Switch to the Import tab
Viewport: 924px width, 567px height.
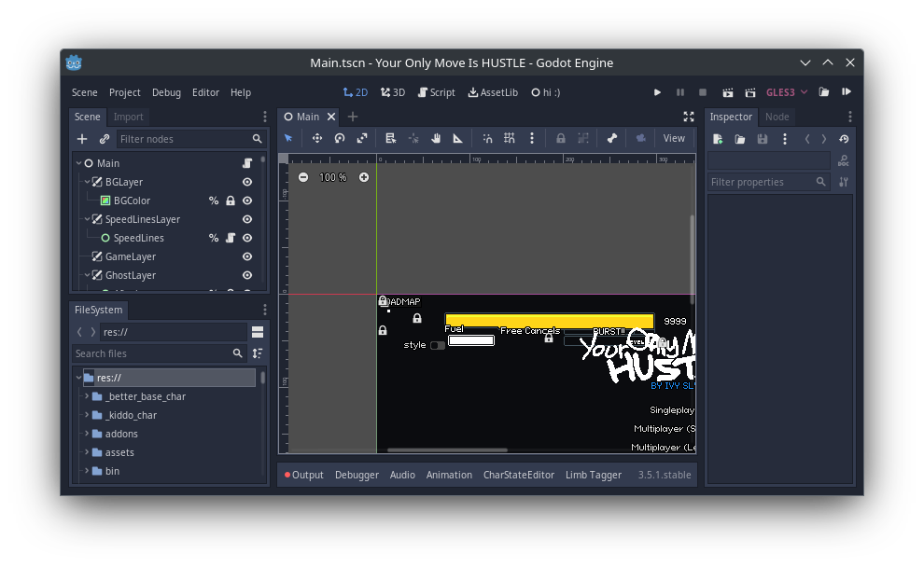pos(129,117)
